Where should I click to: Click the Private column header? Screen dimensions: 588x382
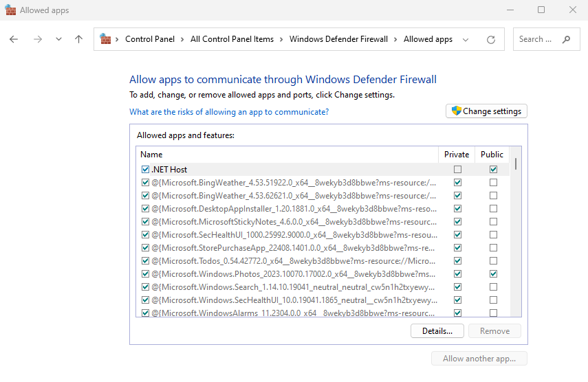point(457,155)
